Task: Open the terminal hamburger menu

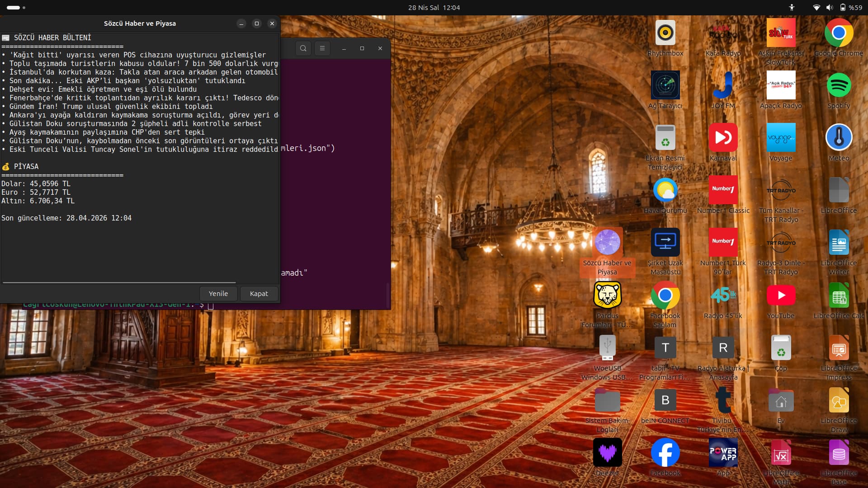Action: 322,48
